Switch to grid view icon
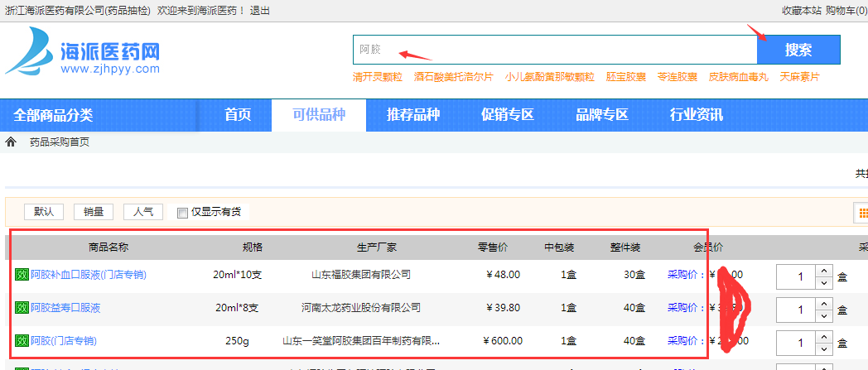Screen dimensions: 868x370 click(x=863, y=213)
